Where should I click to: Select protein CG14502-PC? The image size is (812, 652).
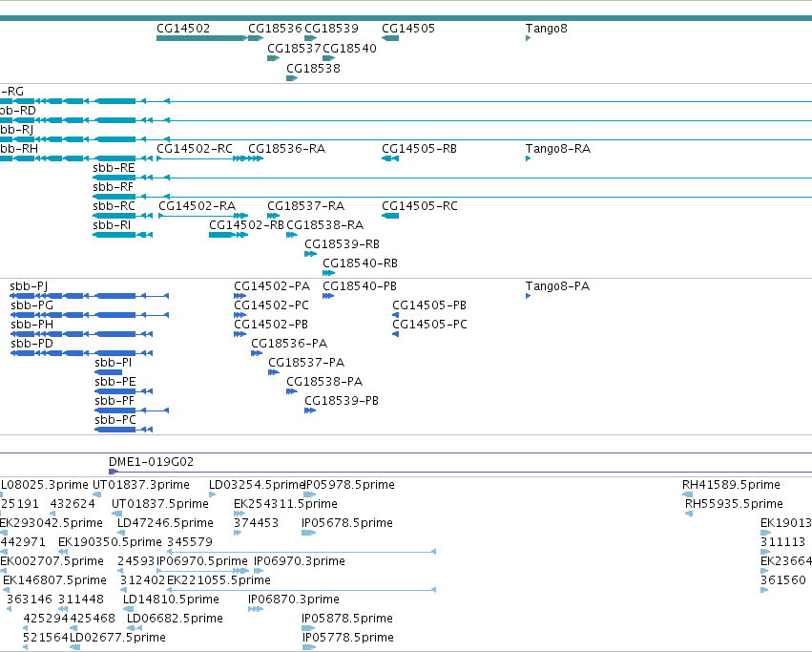pyautogui.click(x=239, y=315)
